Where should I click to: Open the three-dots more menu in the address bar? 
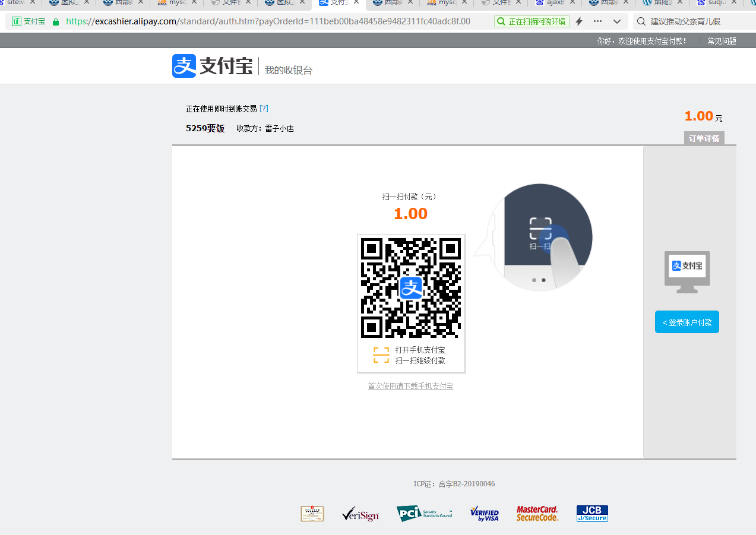[597, 21]
